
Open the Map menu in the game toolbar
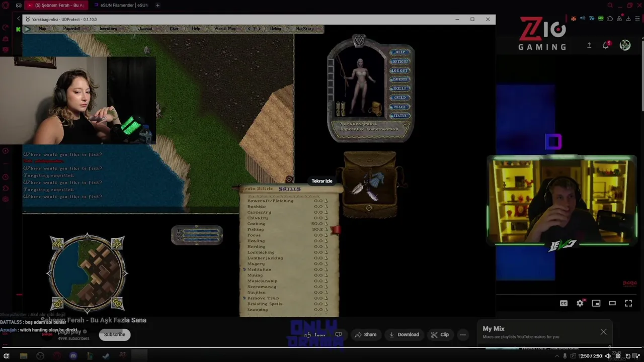[x=42, y=29]
